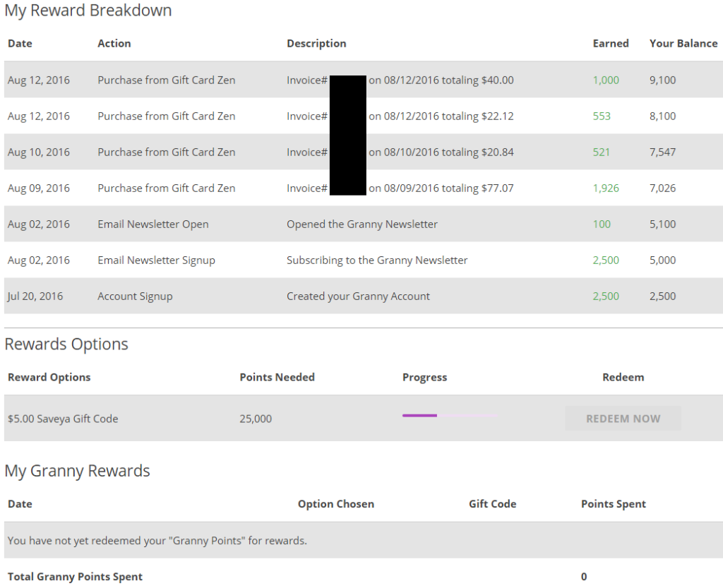Click the Total Granny Points Spent label
The image size is (723, 588).
click(x=75, y=577)
